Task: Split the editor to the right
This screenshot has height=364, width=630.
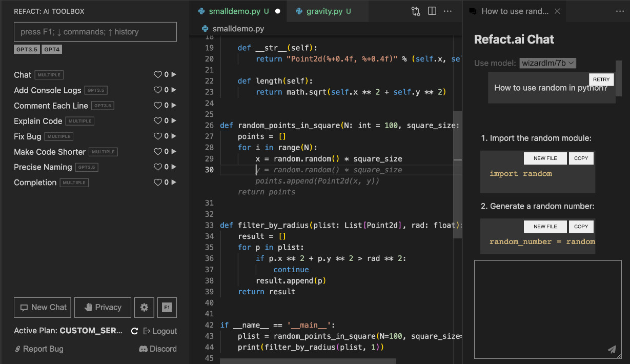Action: pos(432,11)
